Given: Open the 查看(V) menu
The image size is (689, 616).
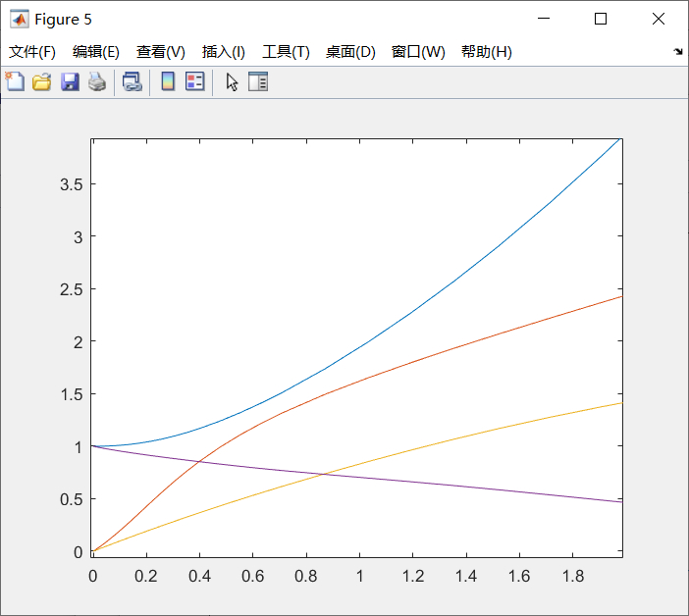Looking at the screenshot, I should click(x=160, y=52).
